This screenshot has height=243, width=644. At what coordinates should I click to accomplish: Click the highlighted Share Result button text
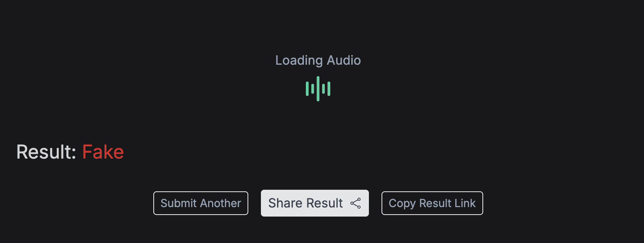pyautogui.click(x=305, y=203)
